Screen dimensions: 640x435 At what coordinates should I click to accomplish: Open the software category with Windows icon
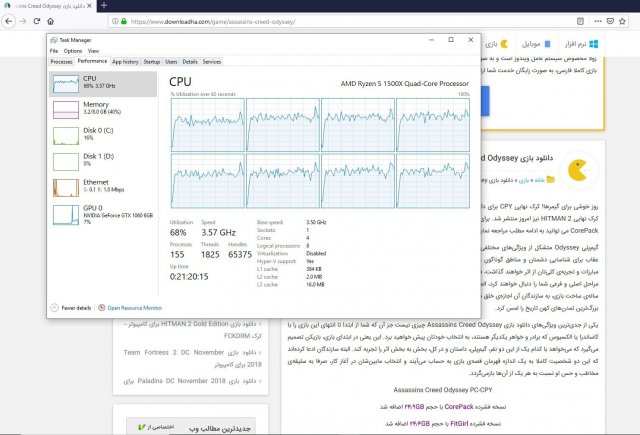581,44
